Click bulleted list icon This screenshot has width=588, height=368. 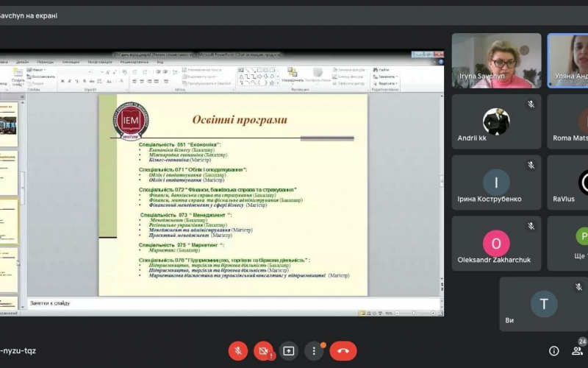[x=135, y=71]
